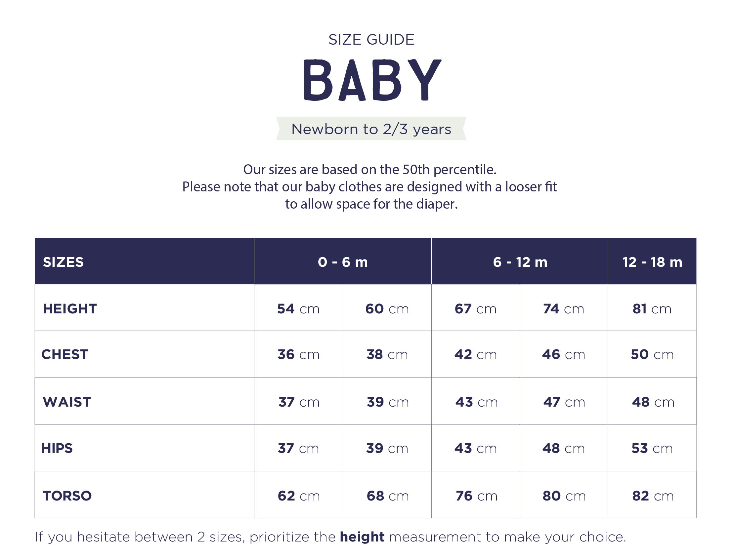Select the HEIGHT row label
This screenshot has width=735, height=560.
pyautogui.click(x=70, y=309)
